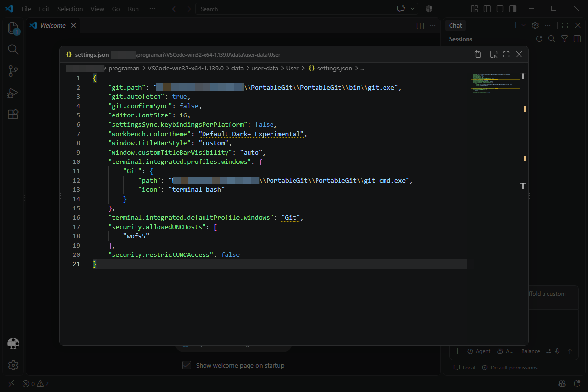Open the Source Control view
588x392 pixels.
click(x=13, y=71)
